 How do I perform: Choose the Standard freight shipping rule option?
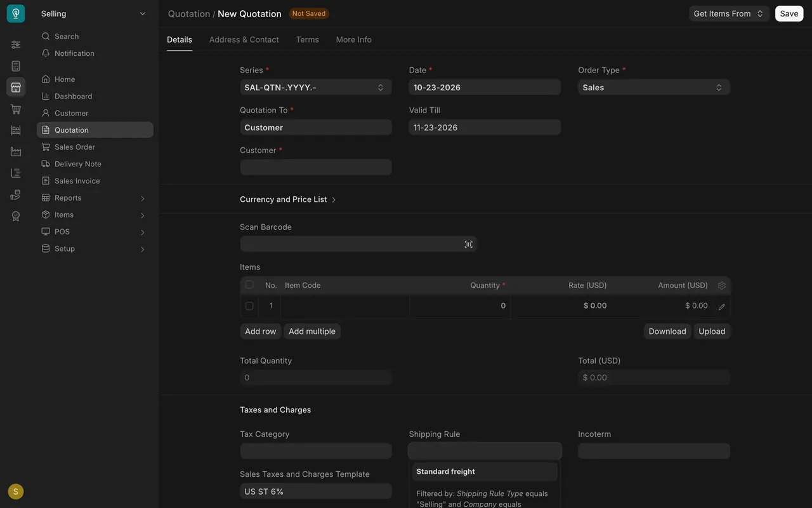485,472
